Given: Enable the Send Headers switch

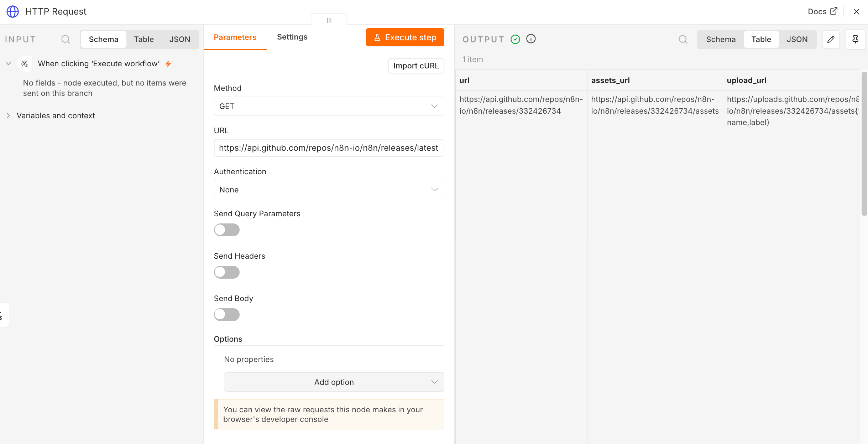Looking at the screenshot, I should 227,272.
